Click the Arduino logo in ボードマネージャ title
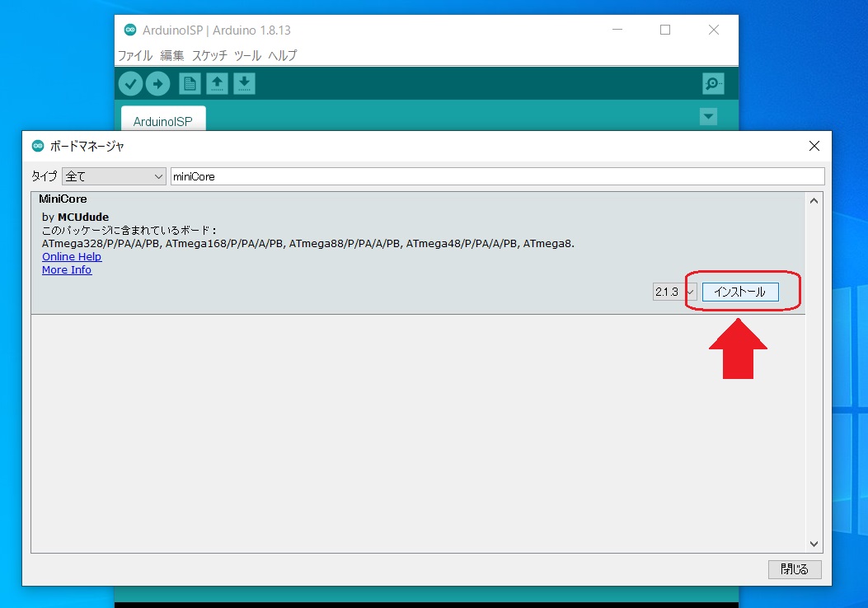868x608 pixels. 38,146
